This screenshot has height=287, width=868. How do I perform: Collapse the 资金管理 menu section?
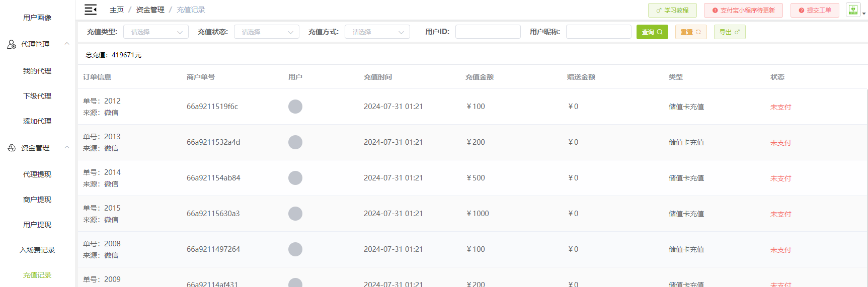pos(67,147)
